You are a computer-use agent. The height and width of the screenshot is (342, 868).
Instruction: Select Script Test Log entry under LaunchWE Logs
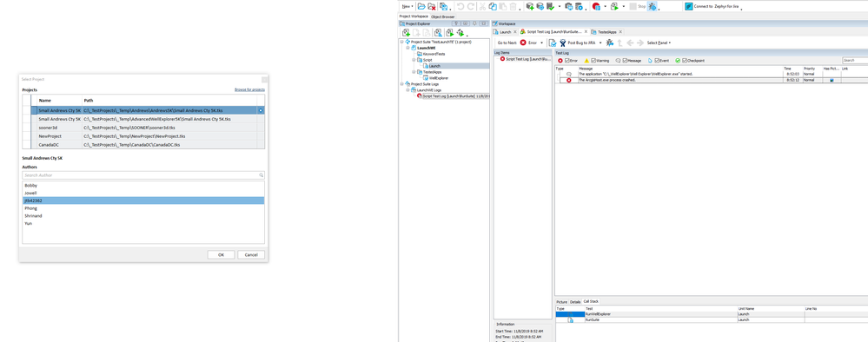click(453, 95)
